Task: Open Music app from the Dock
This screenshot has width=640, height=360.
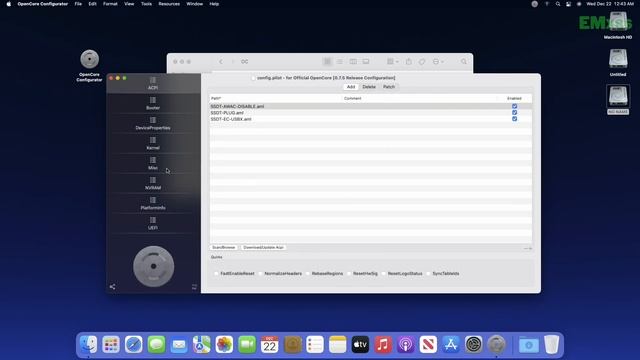Action: click(383, 344)
